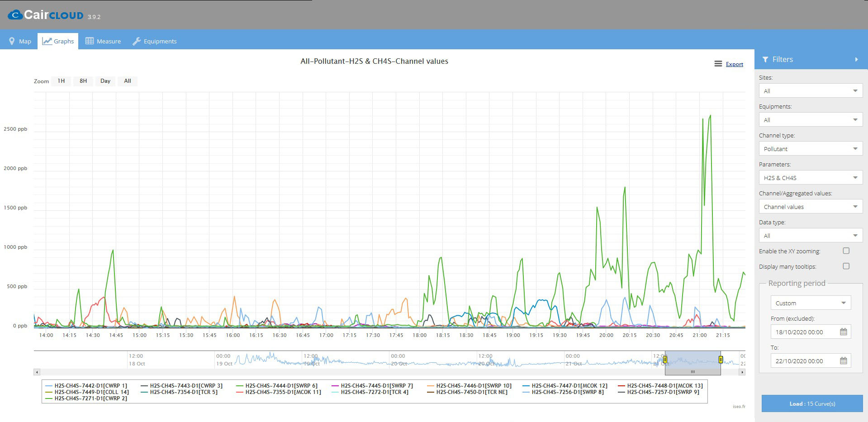Viewport: 868px width, 422px height.
Task: Click the CairCloud cloud logo icon
Action: point(15,15)
